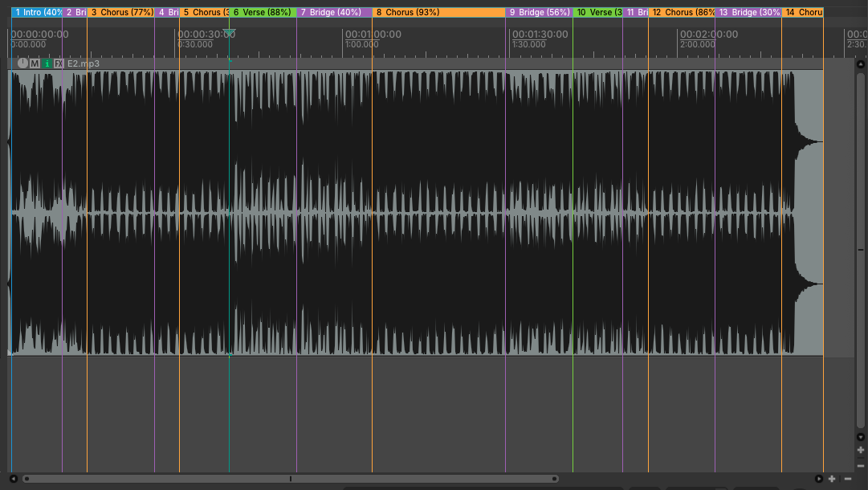Viewport: 868px width, 490px height.
Task: Select region 2 Bri near the intro
Action: [75, 12]
